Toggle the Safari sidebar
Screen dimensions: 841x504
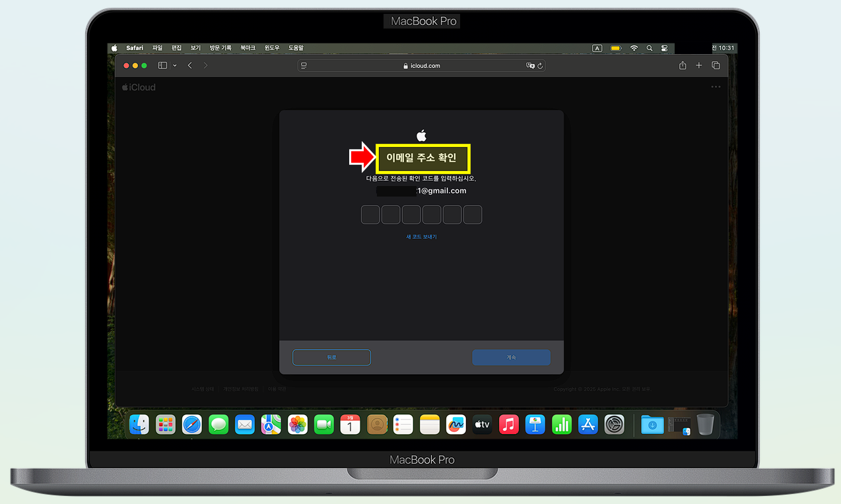162,65
